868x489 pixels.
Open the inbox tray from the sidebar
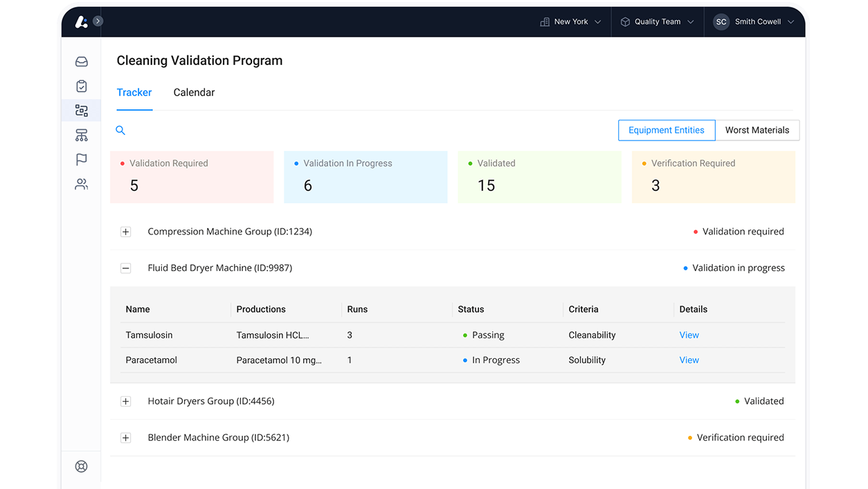click(x=81, y=62)
